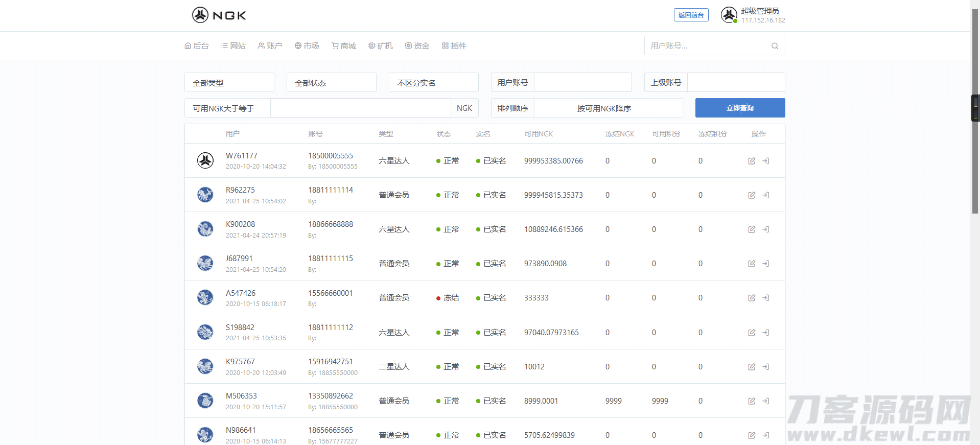Open edit icon for user A547426
The image size is (980, 445).
[752, 298]
